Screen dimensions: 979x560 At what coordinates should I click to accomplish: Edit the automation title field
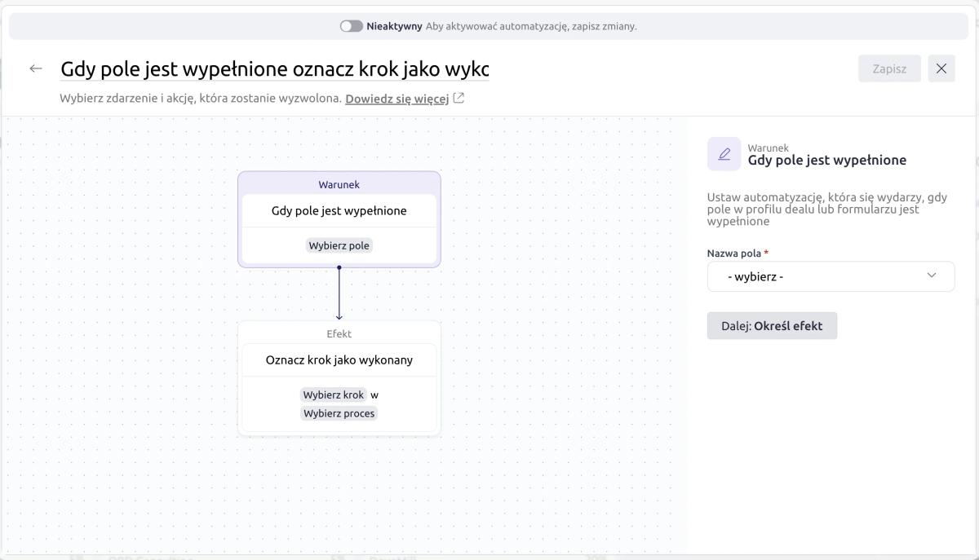(275, 69)
